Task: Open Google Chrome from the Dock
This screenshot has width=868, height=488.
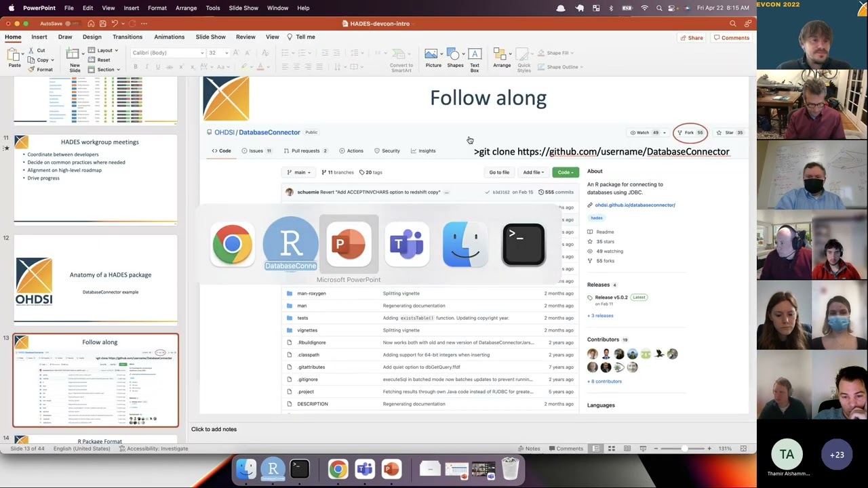Action: (x=338, y=468)
